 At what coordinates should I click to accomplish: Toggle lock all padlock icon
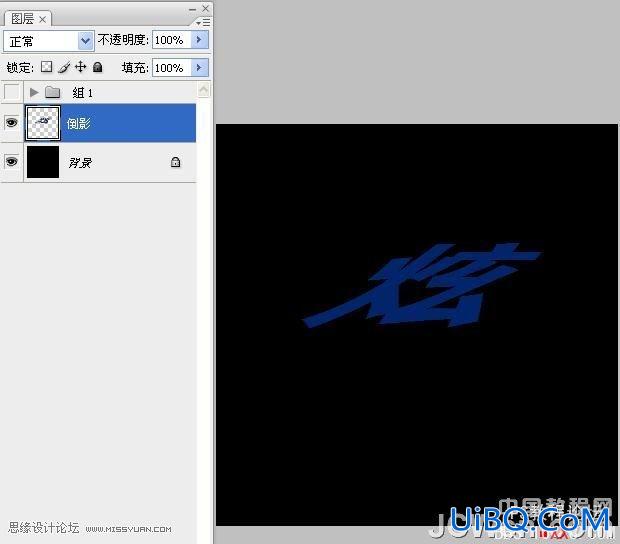97,67
